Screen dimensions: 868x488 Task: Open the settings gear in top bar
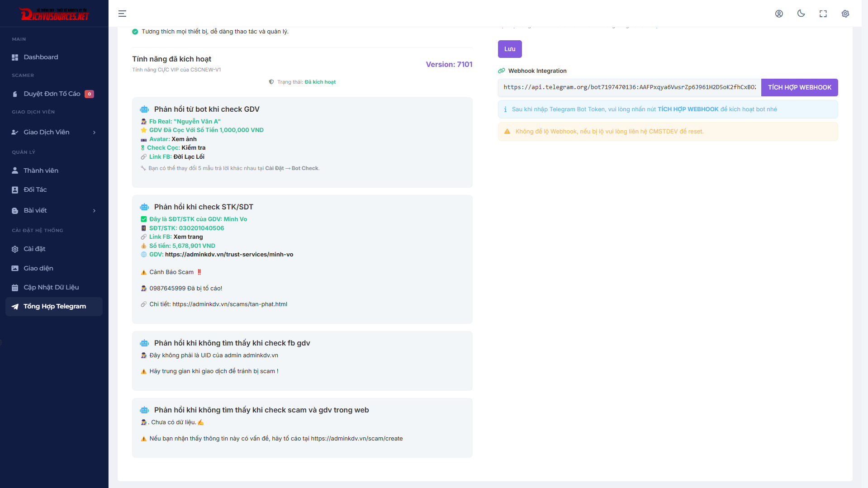pos(845,14)
